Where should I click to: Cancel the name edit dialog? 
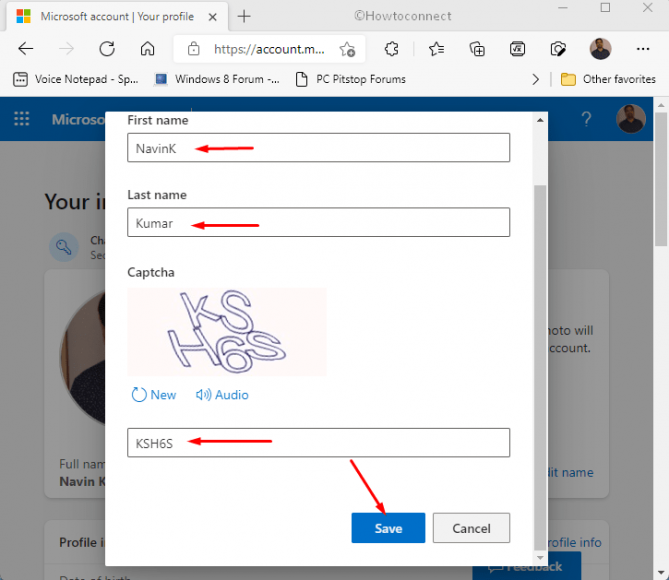point(471,528)
